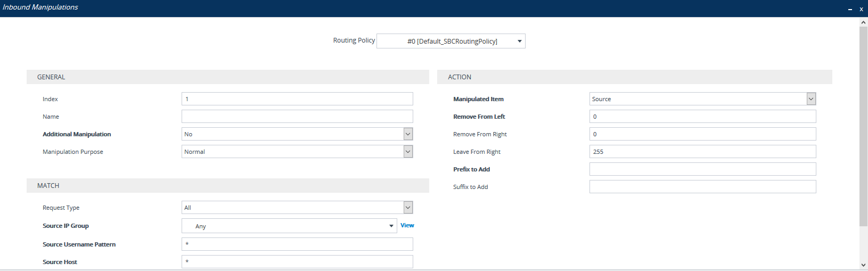Select the Source Host input field
This screenshot has height=271, width=868.
point(297,262)
